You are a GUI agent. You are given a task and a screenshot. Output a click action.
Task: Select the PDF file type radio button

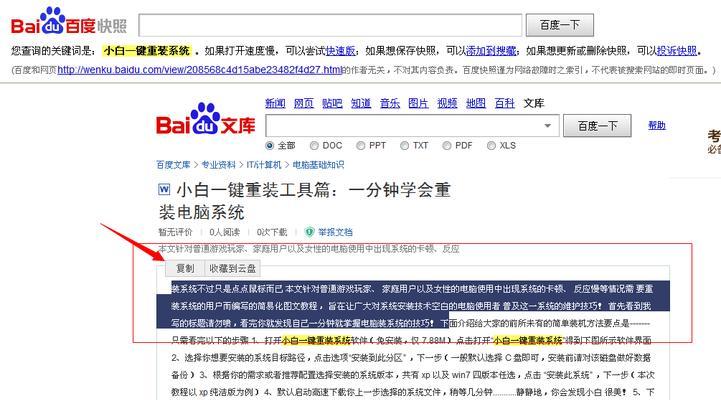tap(446, 146)
